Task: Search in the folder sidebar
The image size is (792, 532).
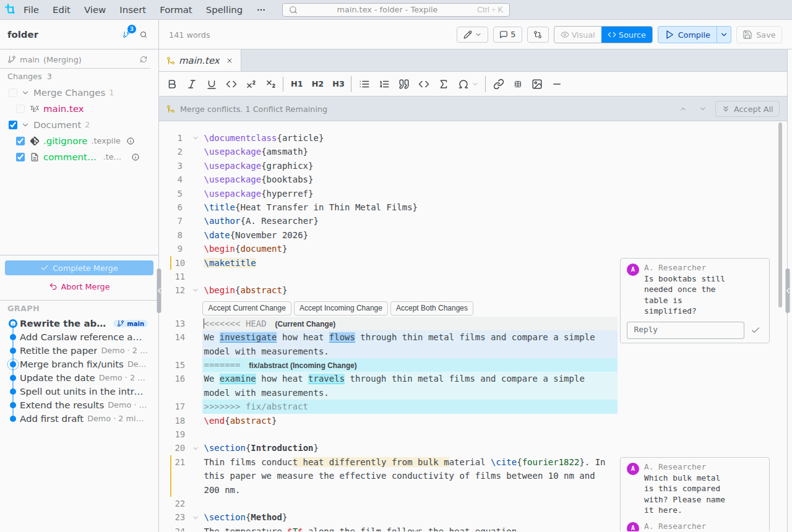Action: (144, 35)
